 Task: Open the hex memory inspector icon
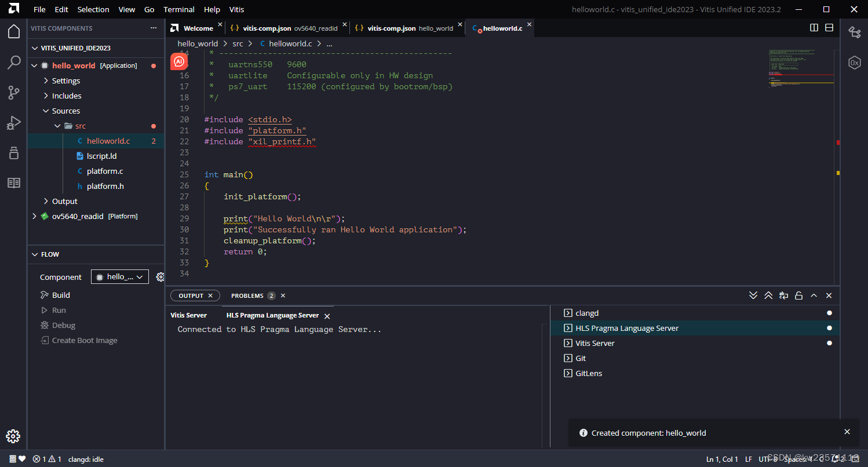tap(854, 63)
